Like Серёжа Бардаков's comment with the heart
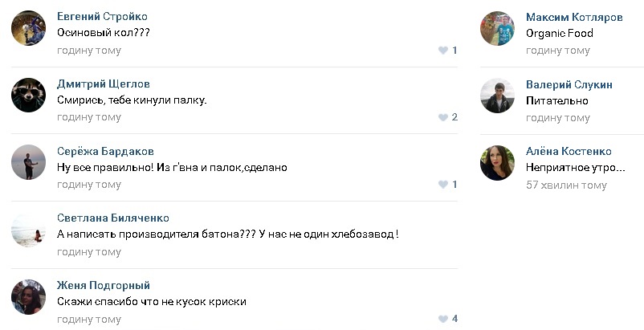 tap(442, 185)
